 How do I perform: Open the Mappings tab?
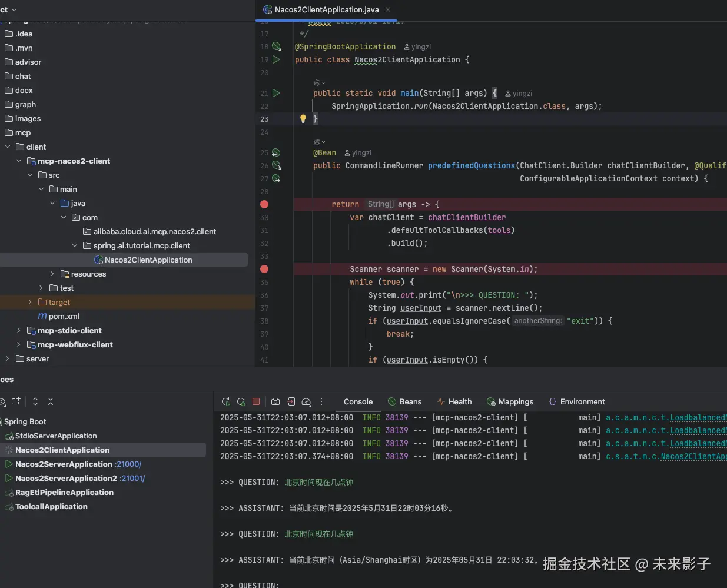tap(510, 402)
